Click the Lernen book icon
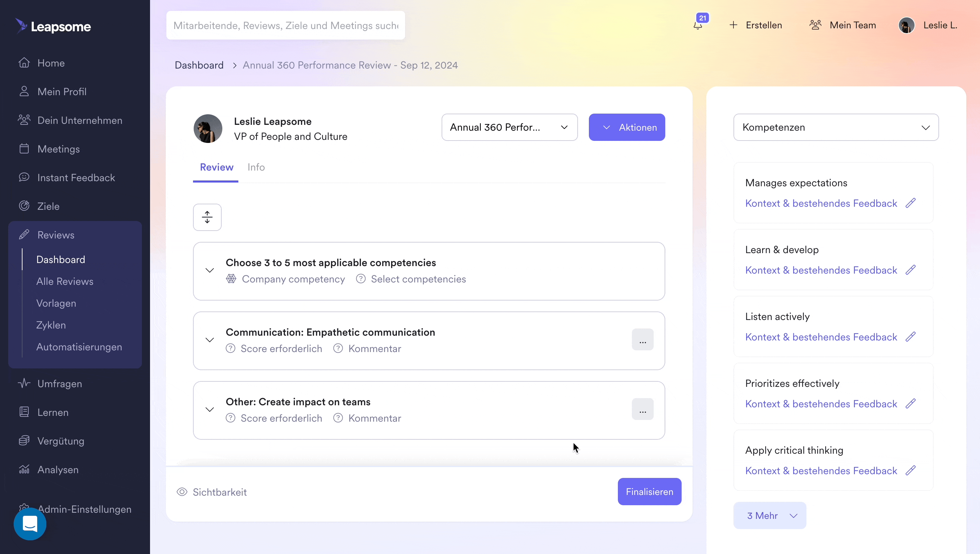 pyautogui.click(x=24, y=412)
